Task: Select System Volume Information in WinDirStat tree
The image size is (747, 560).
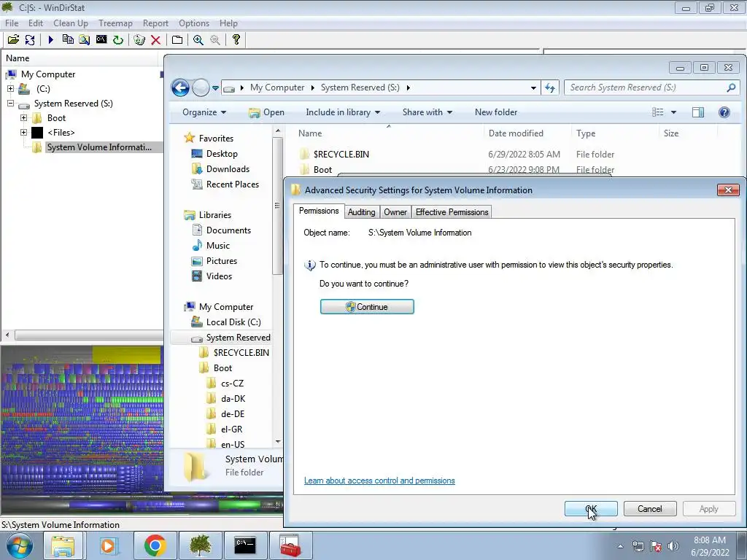Action: pos(99,147)
